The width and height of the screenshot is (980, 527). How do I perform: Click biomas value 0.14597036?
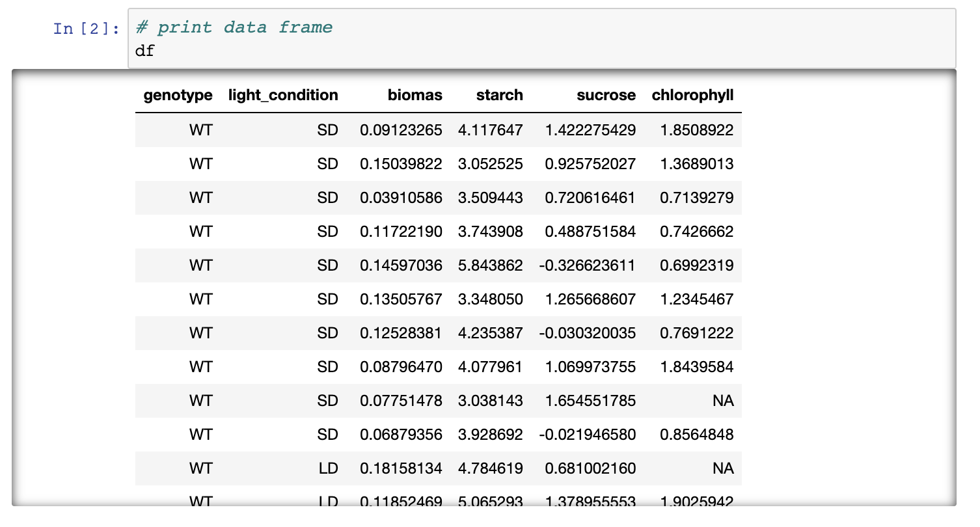(x=402, y=265)
